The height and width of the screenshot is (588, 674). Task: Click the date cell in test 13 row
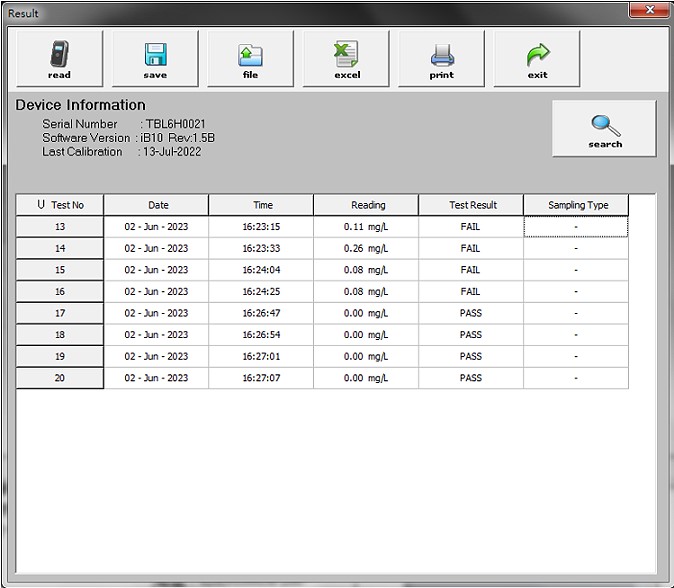(156, 227)
